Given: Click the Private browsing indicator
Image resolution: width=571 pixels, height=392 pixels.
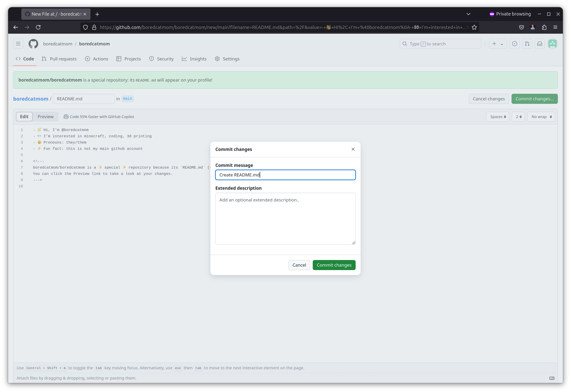Looking at the screenshot, I should pos(510,14).
